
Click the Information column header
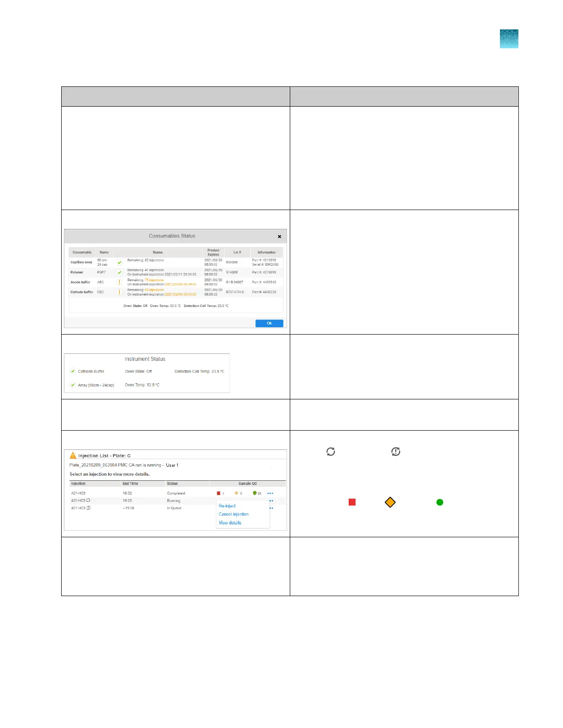[x=266, y=252]
